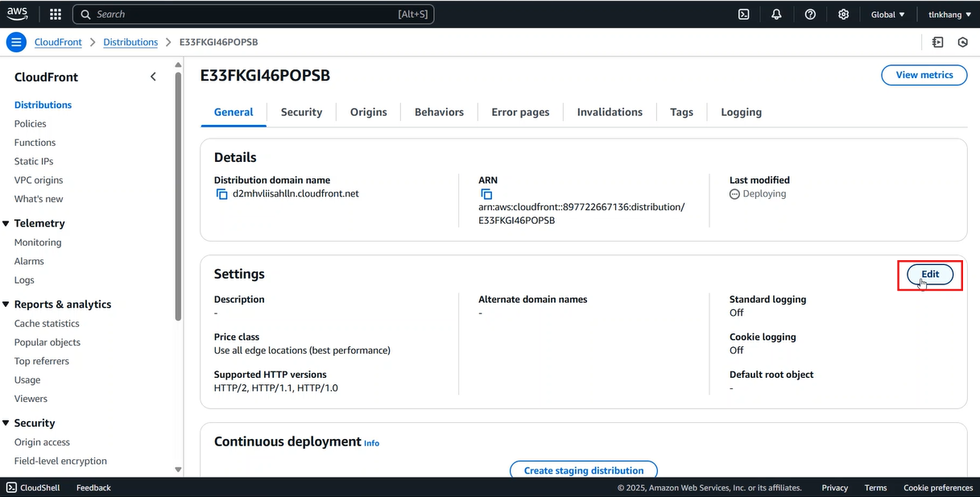Open the Terms footer link

[x=875, y=487]
